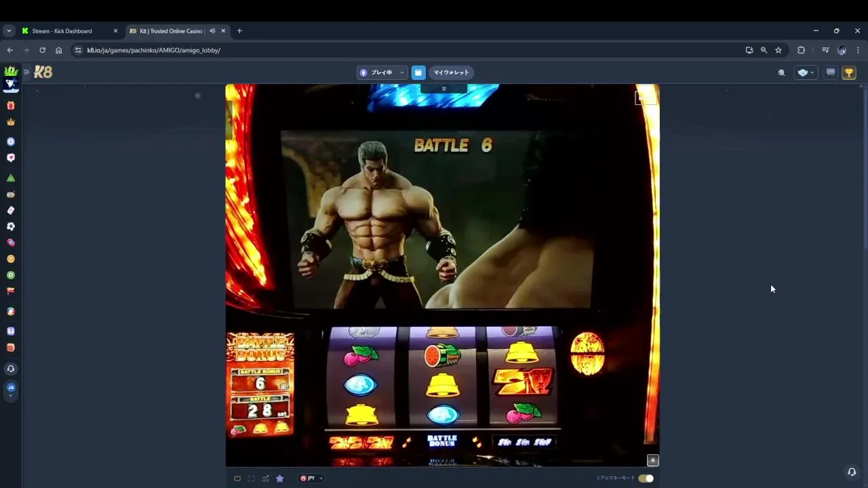
Task: Open the soccer ball sports icon
Action: point(10,226)
